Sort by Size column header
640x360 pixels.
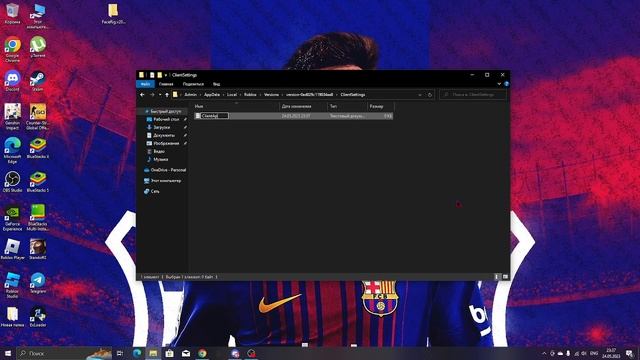pos(380,107)
